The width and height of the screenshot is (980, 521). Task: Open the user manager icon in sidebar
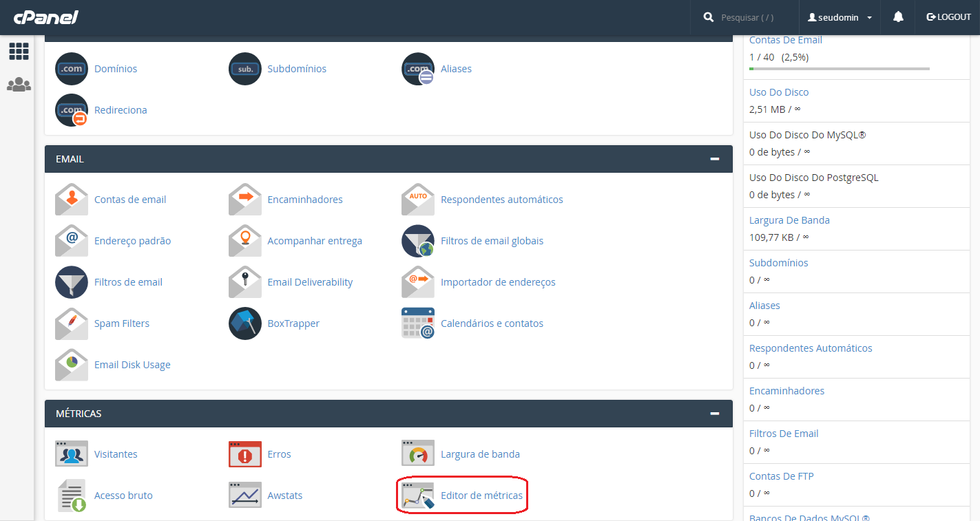pyautogui.click(x=19, y=85)
